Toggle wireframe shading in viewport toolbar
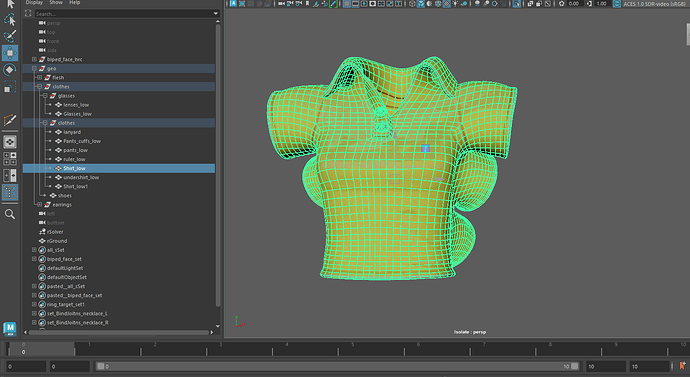 coord(412,4)
